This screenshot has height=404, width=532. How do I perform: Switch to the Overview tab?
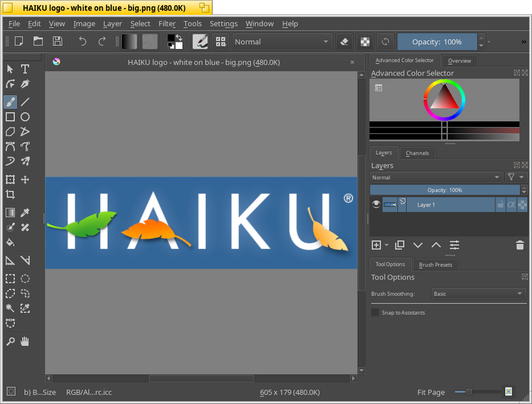(x=459, y=61)
